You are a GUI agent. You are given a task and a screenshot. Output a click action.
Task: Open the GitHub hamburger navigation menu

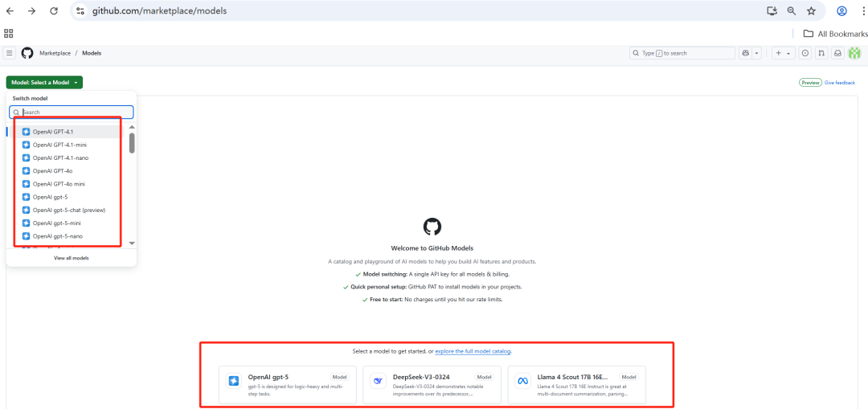pos(10,53)
